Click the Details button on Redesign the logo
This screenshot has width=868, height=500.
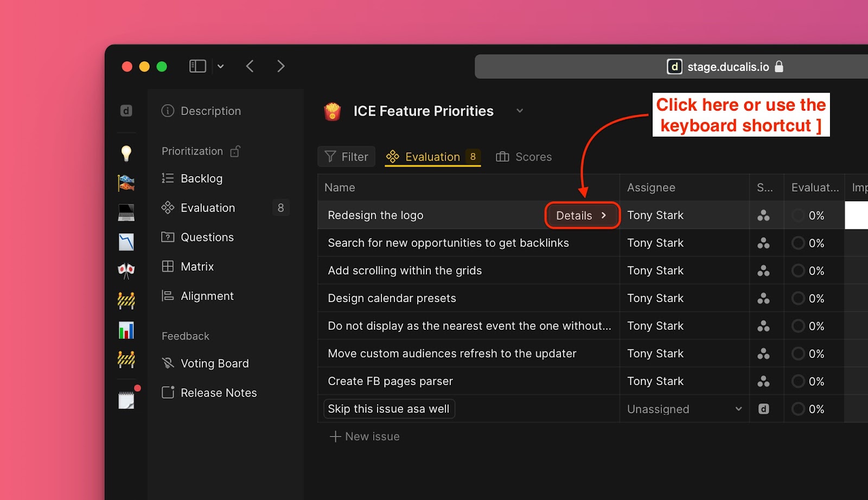tap(582, 215)
